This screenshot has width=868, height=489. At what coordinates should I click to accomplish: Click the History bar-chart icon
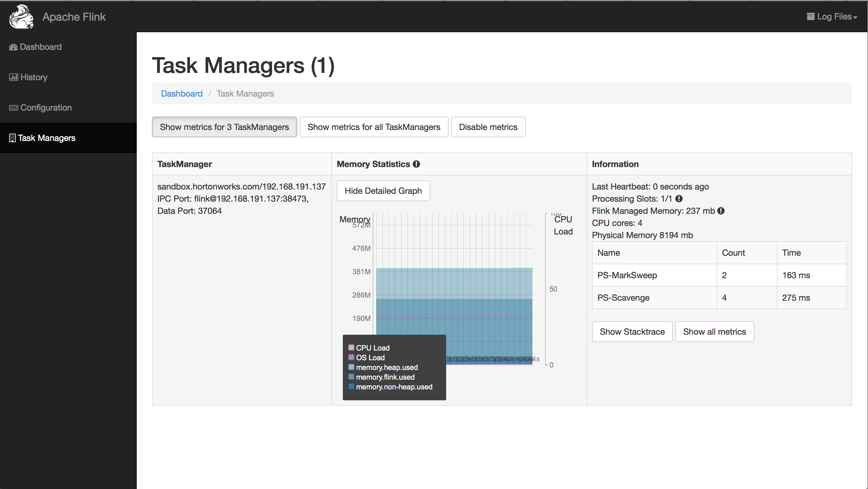[x=13, y=77]
